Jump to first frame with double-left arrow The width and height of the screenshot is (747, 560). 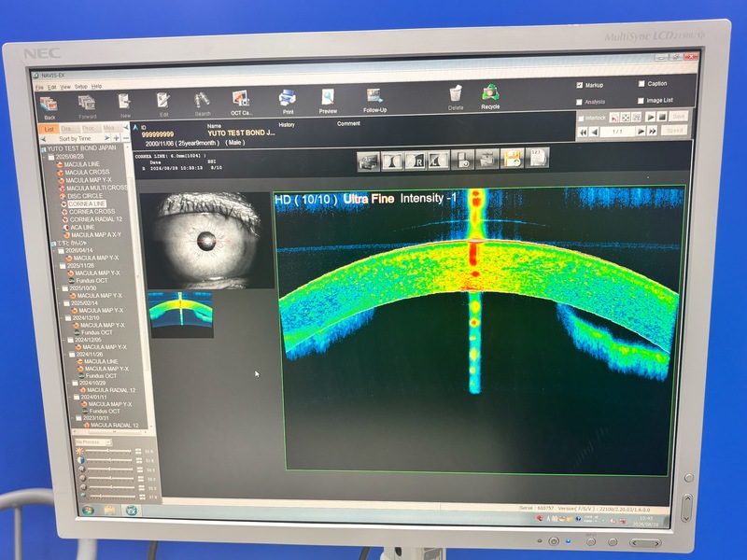tap(583, 133)
